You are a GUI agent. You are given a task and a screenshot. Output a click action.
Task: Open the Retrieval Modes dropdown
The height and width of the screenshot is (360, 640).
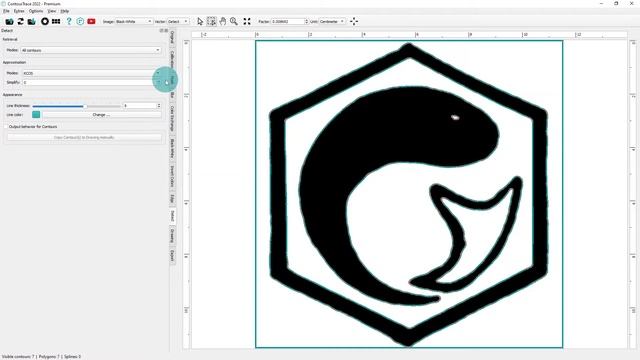(x=91, y=50)
